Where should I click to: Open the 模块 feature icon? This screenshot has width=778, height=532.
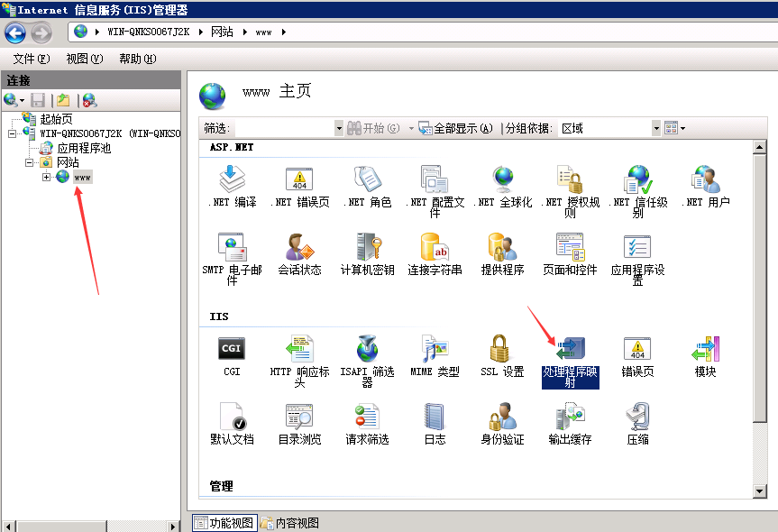[705, 349]
